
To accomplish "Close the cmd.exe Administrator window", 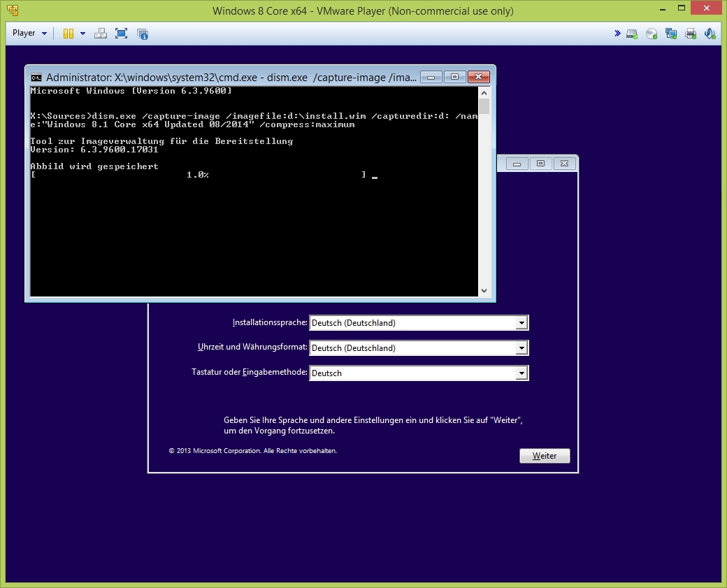I will pos(478,77).
